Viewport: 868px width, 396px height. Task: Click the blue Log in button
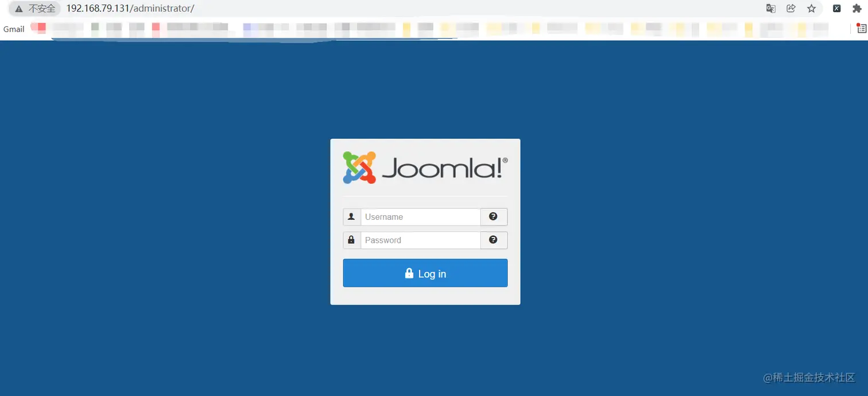[x=425, y=273]
